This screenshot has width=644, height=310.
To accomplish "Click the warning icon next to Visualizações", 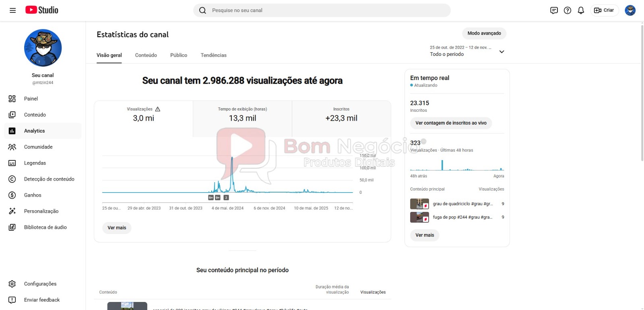I will point(158,109).
